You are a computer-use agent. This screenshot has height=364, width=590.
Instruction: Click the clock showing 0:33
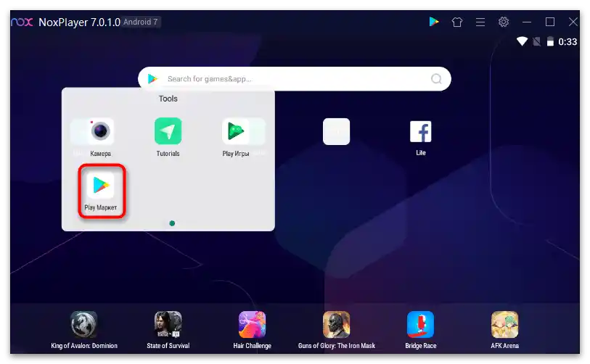pos(568,42)
